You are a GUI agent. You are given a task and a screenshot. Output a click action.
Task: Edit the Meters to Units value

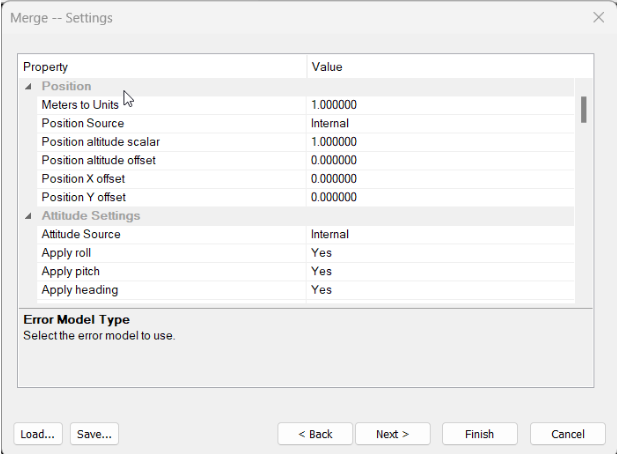pos(440,105)
